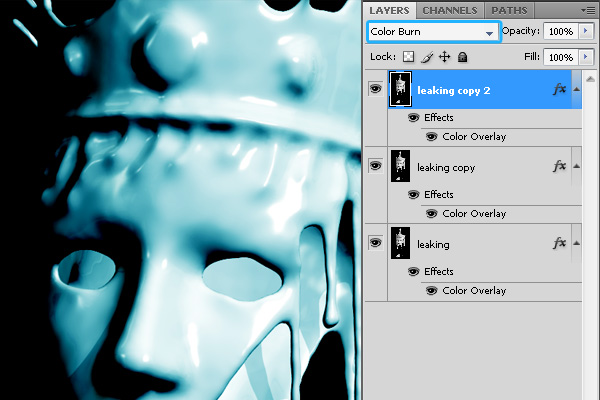600x400 pixels.
Task: Toggle Color Overlay effect on leaking copy 2
Action: 431,136
